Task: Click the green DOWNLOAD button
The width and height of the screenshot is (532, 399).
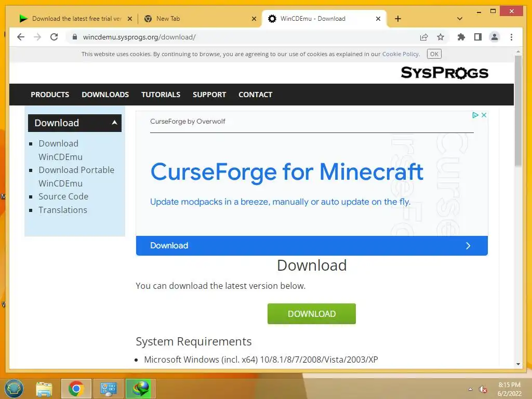Action: (x=312, y=314)
